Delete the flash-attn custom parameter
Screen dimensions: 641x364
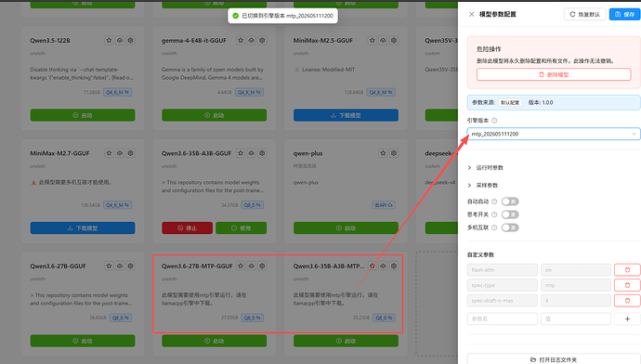(627, 270)
